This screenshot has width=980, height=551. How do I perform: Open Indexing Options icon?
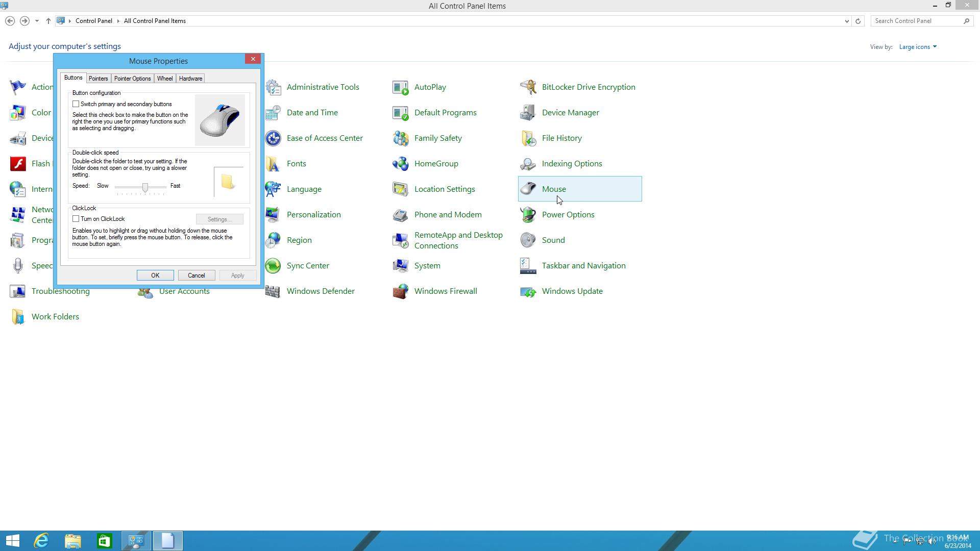click(x=528, y=164)
